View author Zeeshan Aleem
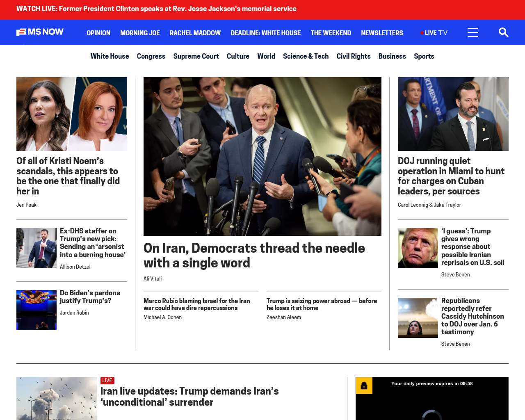Image resolution: width=525 pixels, height=420 pixels. (x=284, y=317)
